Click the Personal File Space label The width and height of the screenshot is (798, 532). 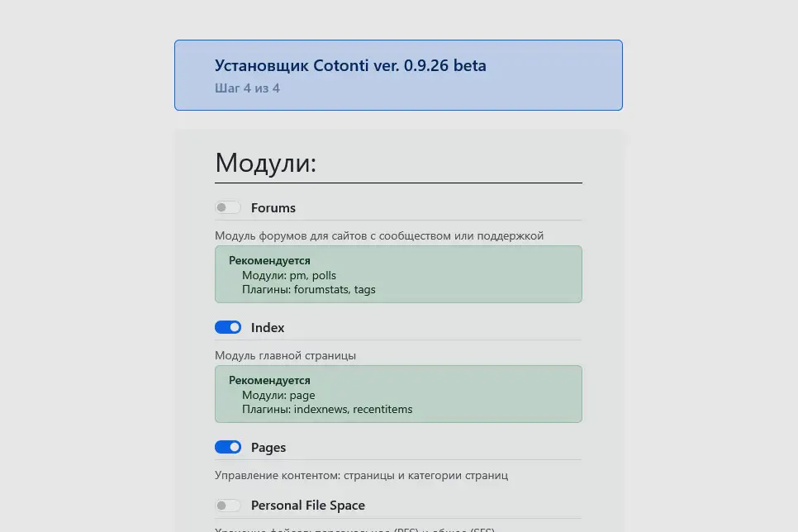click(309, 505)
